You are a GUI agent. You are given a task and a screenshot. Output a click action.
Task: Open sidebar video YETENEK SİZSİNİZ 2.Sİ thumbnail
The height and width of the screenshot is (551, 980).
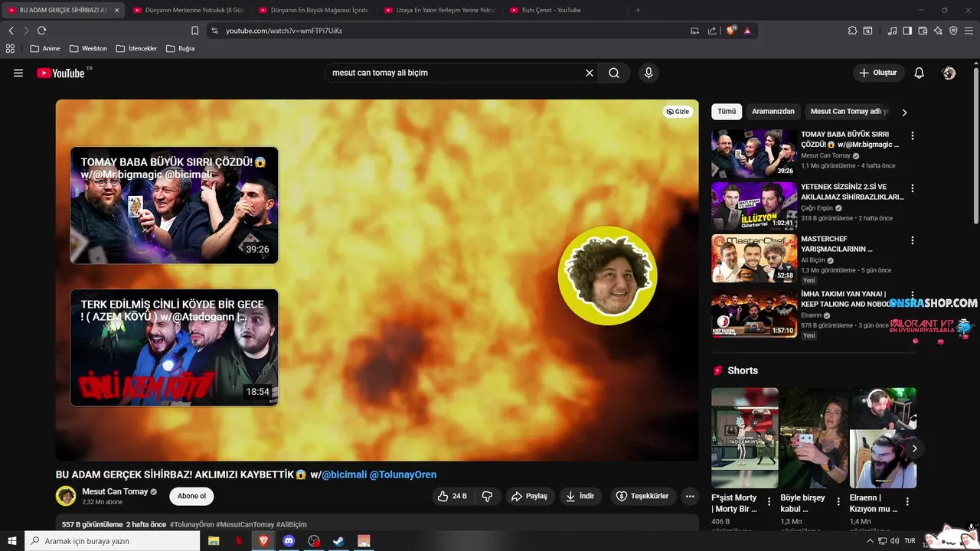[x=754, y=206]
